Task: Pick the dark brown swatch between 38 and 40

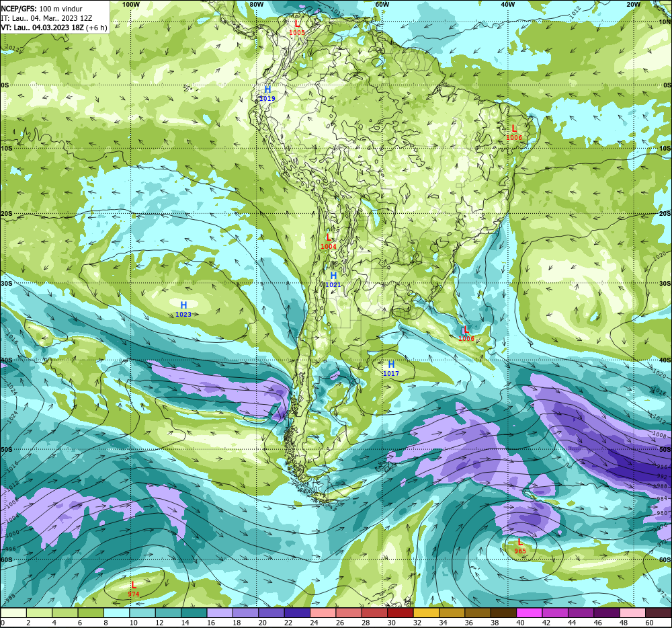Action: click(503, 613)
